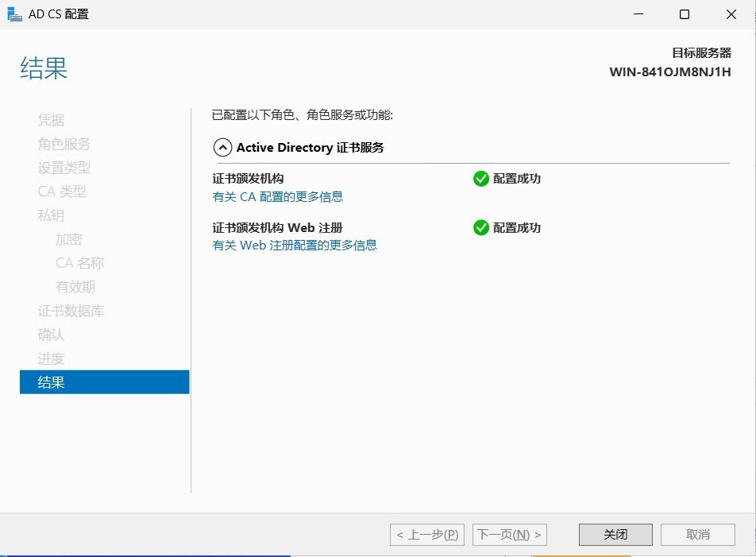Select the 角色服务 step in sidebar
This screenshot has width=756, height=557.
[64, 144]
